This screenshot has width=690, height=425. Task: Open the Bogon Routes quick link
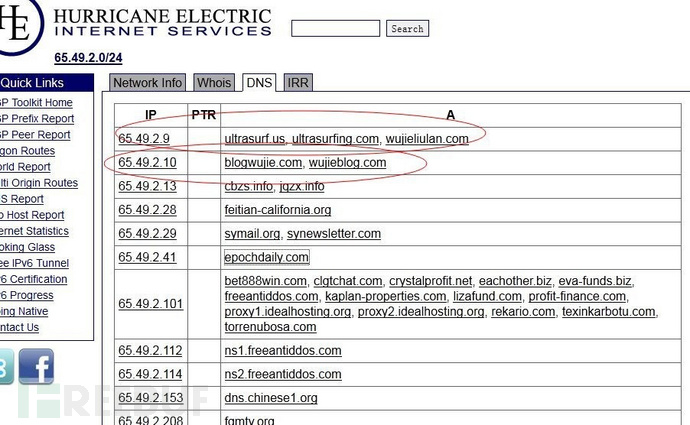tap(27, 150)
